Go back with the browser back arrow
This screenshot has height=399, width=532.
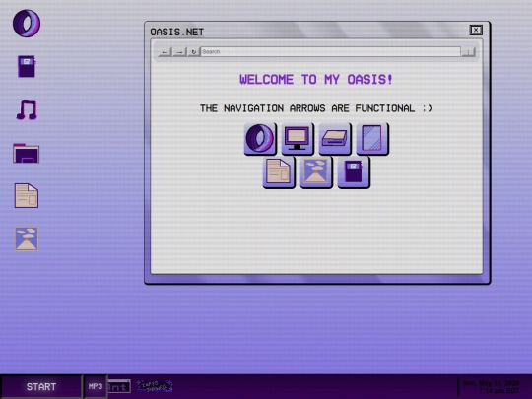point(165,52)
